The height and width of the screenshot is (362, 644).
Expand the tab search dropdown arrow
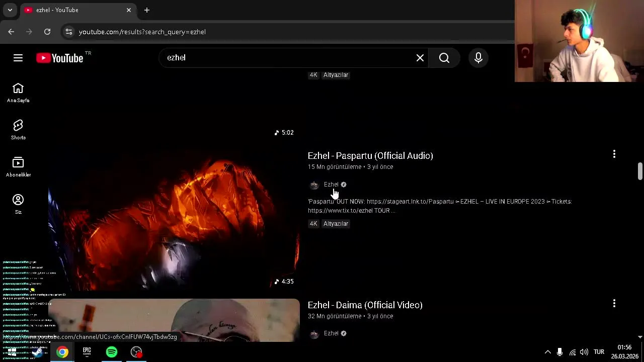pyautogui.click(x=10, y=10)
